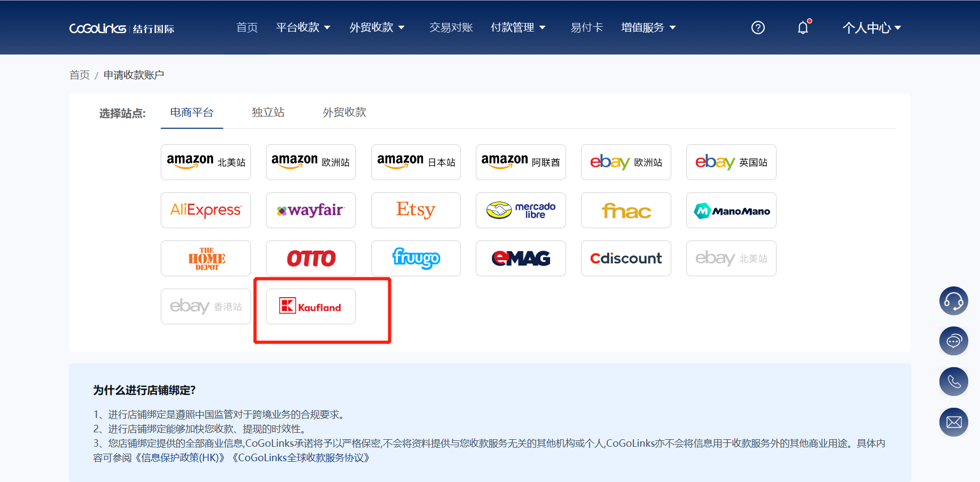
Task: Click the phone contact icon
Action: click(953, 382)
